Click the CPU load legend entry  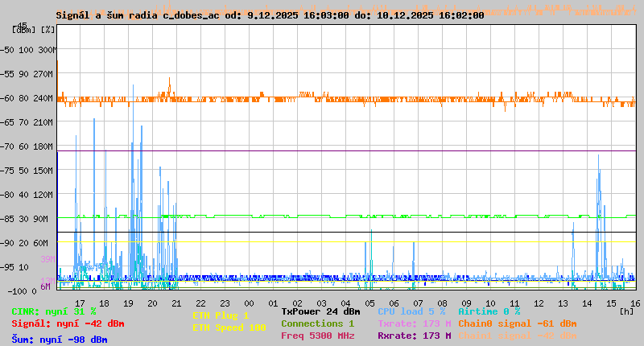click(411, 311)
